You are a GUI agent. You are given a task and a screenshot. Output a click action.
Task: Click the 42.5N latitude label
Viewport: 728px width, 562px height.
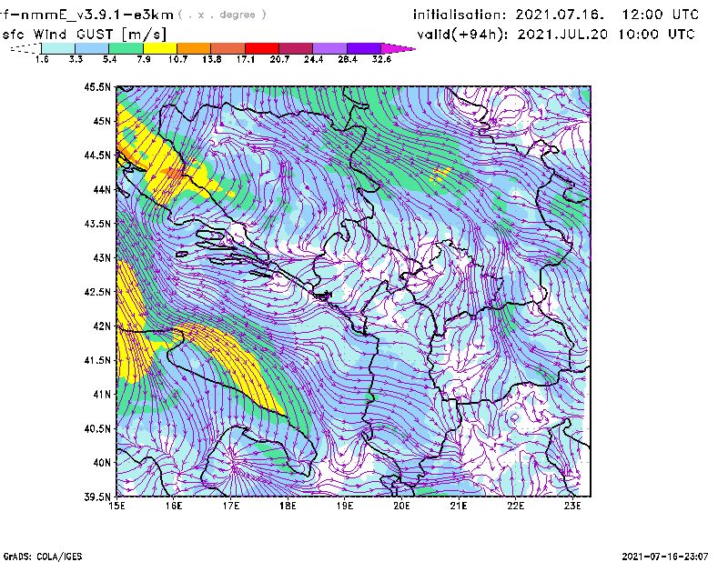97,292
